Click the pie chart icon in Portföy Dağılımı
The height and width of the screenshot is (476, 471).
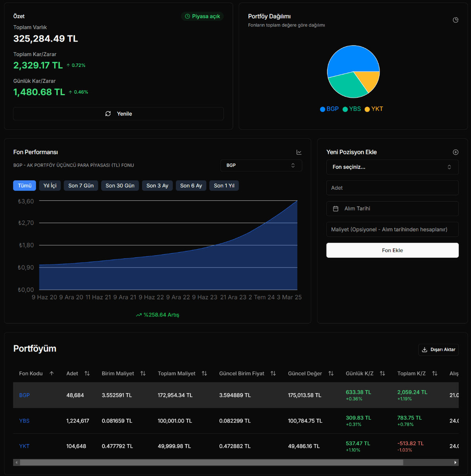(x=455, y=20)
